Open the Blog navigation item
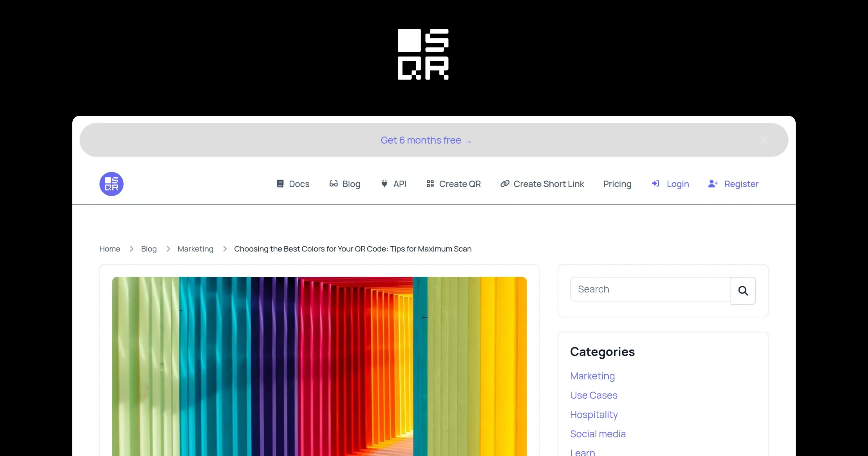Viewport: 868px width, 456px height. click(x=351, y=184)
